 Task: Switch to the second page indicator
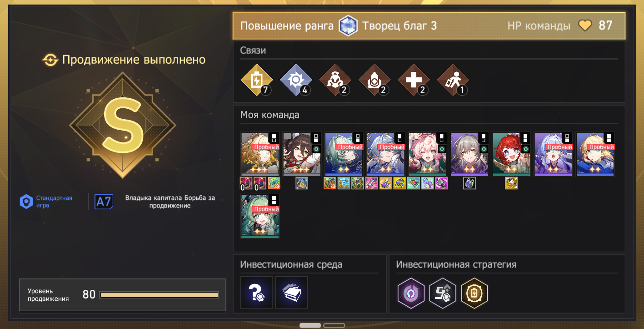pyautogui.click(x=334, y=325)
